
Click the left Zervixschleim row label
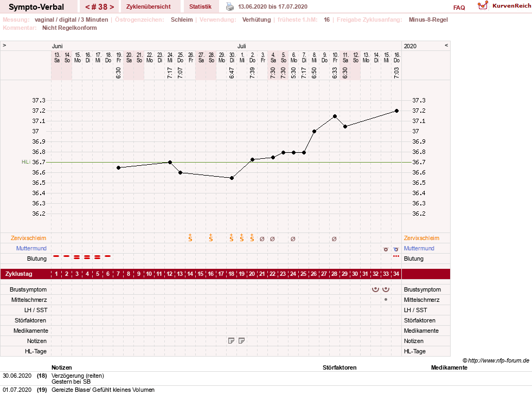pos(29,238)
